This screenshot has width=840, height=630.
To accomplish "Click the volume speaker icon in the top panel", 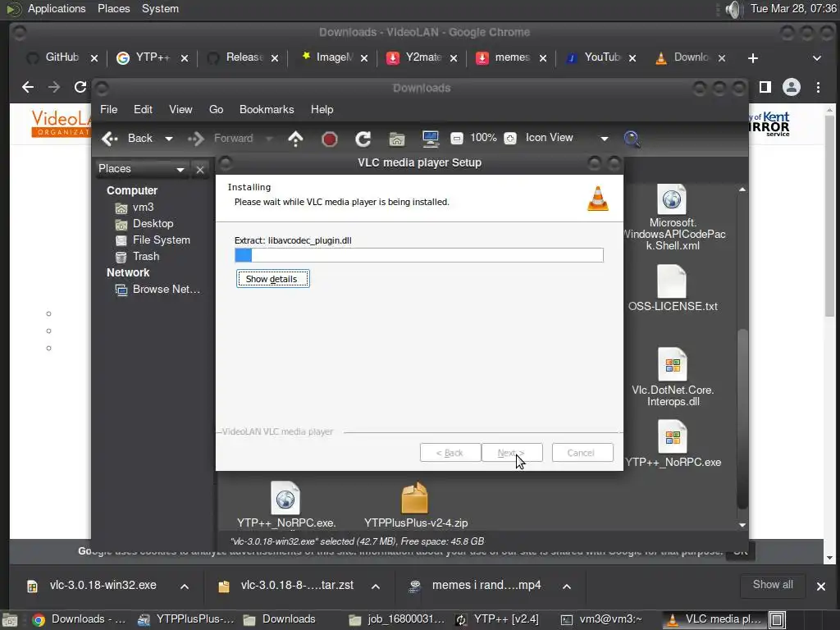I will (x=733, y=9).
